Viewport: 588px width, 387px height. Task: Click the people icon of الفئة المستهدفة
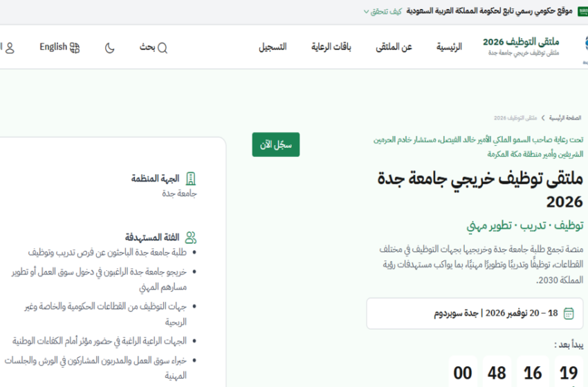pyautogui.click(x=190, y=238)
